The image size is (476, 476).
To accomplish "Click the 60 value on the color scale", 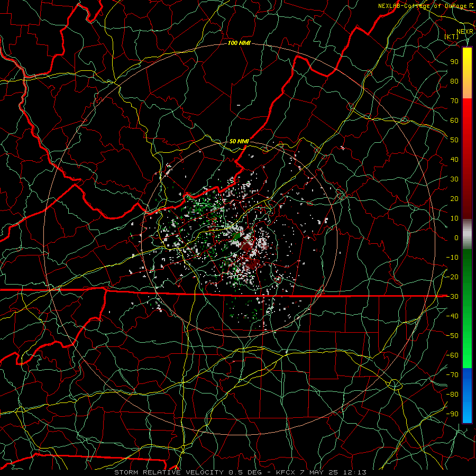I will coord(454,121).
